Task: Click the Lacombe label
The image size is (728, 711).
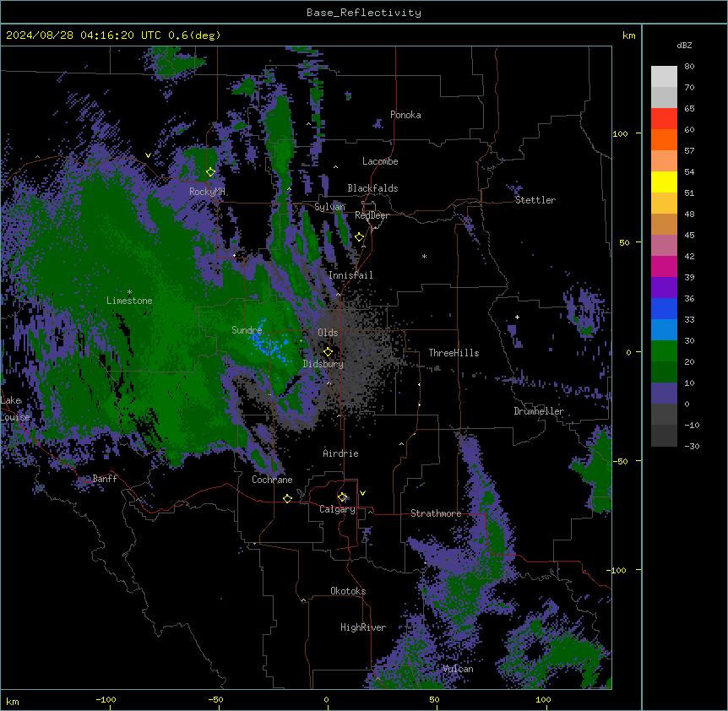Action: click(x=380, y=161)
